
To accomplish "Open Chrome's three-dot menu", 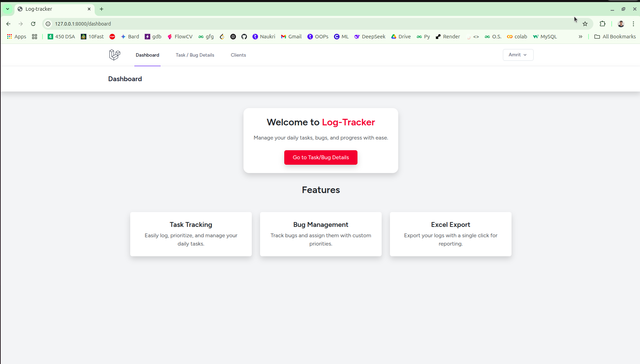I will click(633, 24).
